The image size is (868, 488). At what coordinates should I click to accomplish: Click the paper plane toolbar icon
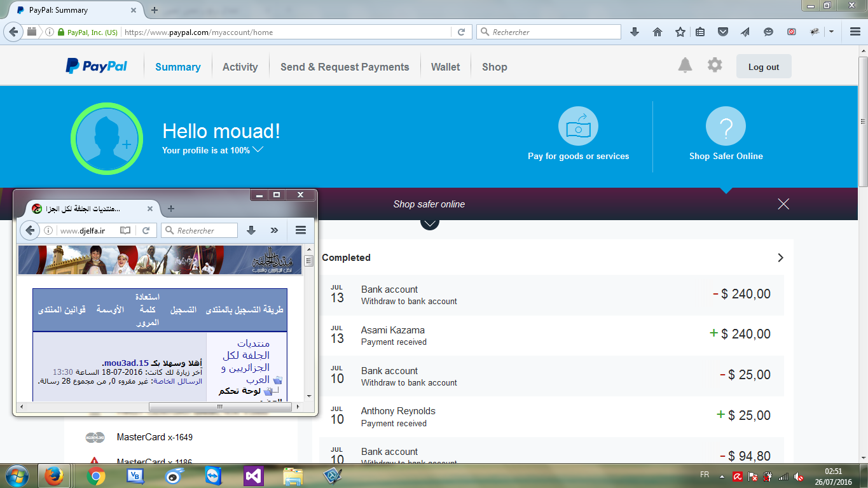click(x=745, y=32)
